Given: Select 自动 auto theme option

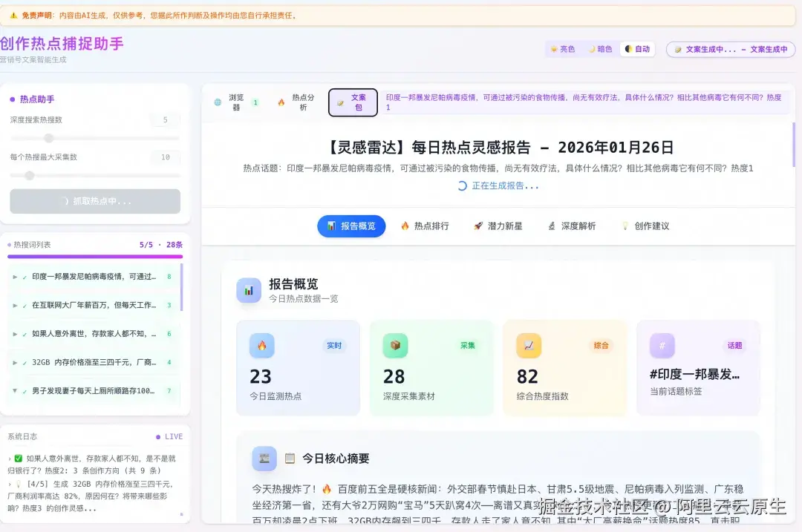Looking at the screenshot, I should coord(637,49).
